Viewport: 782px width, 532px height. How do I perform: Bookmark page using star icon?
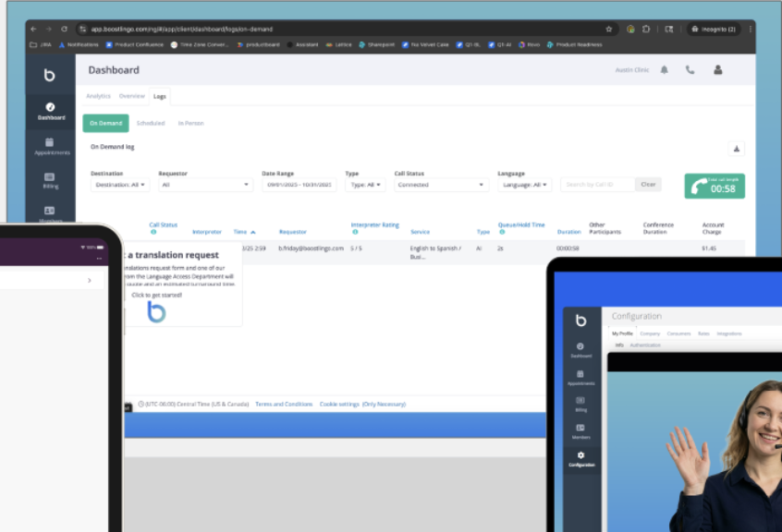[609, 30]
